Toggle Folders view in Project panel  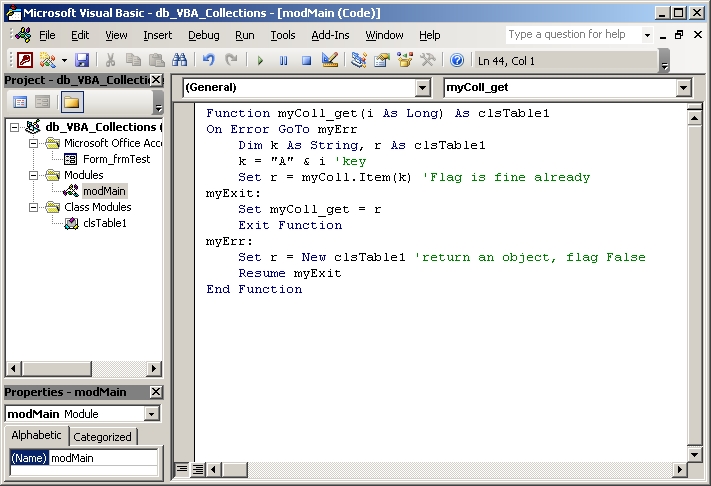72,102
